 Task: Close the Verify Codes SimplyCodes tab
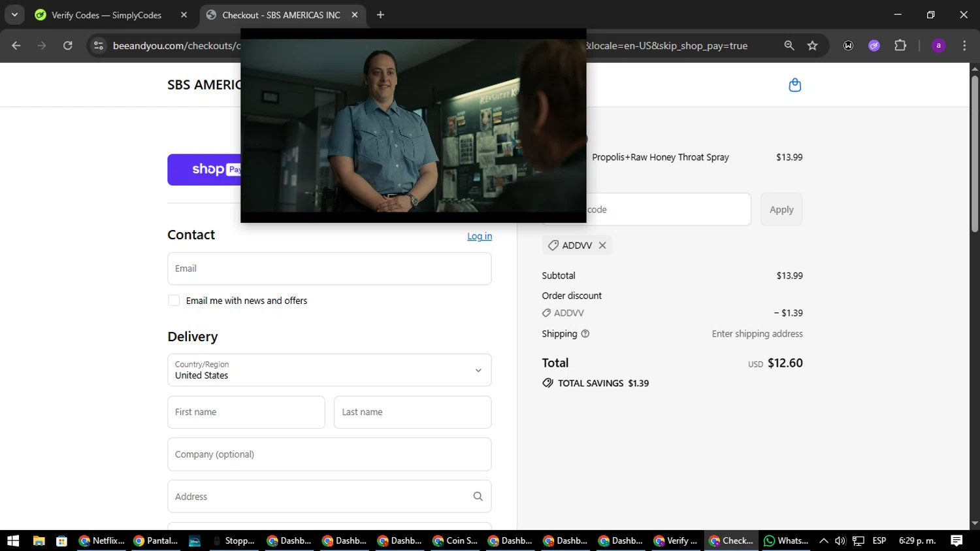click(x=184, y=15)
